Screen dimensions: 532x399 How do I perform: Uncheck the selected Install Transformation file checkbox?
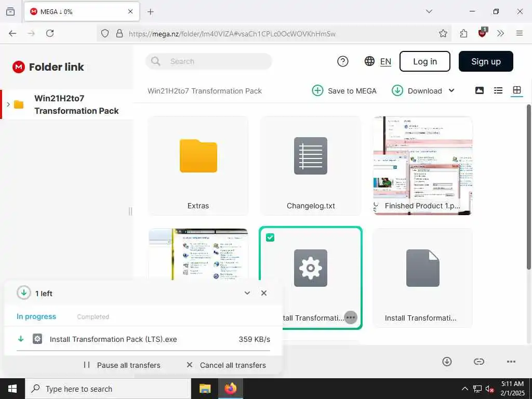270,237
